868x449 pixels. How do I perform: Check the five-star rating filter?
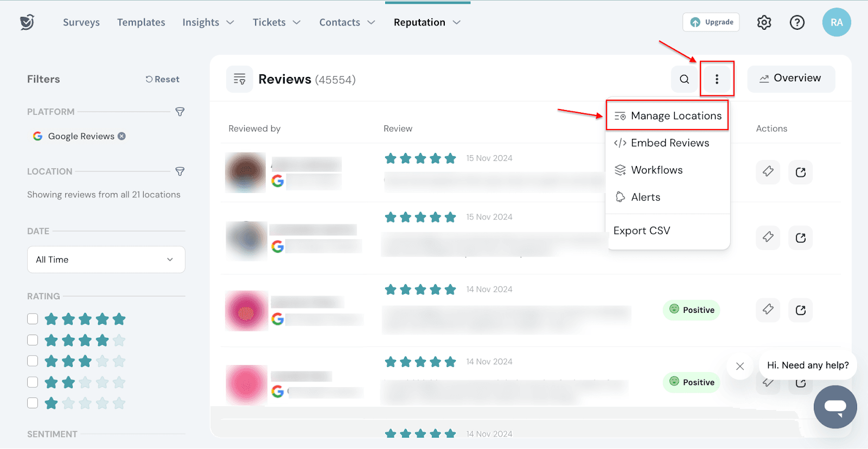click(x=33, y=319)
